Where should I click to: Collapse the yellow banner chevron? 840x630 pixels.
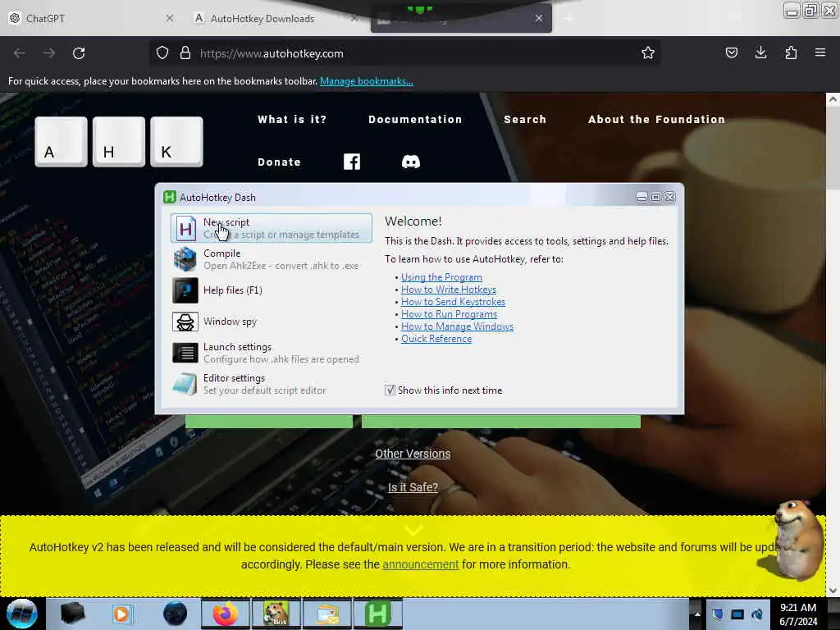413,531
